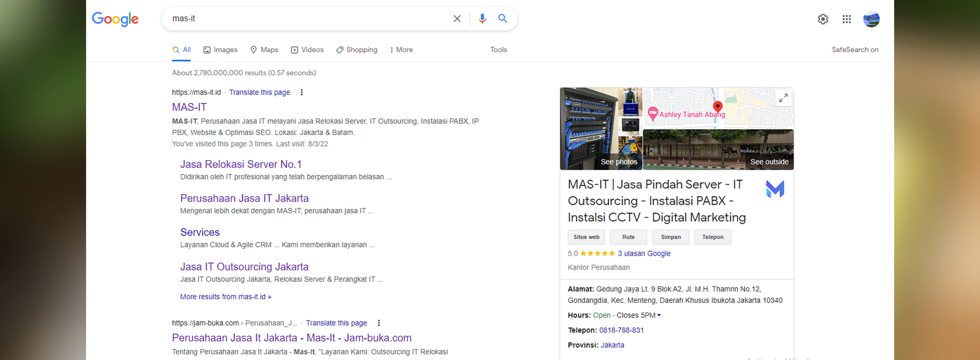Viewport: 980px width, 360px height.
Task: Open See photos thumbnail
Action: click(x=601, y=129)
